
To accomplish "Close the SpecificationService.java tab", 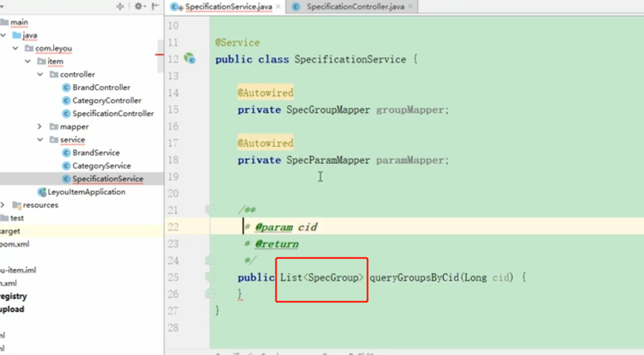I will [x=278, y=7].
